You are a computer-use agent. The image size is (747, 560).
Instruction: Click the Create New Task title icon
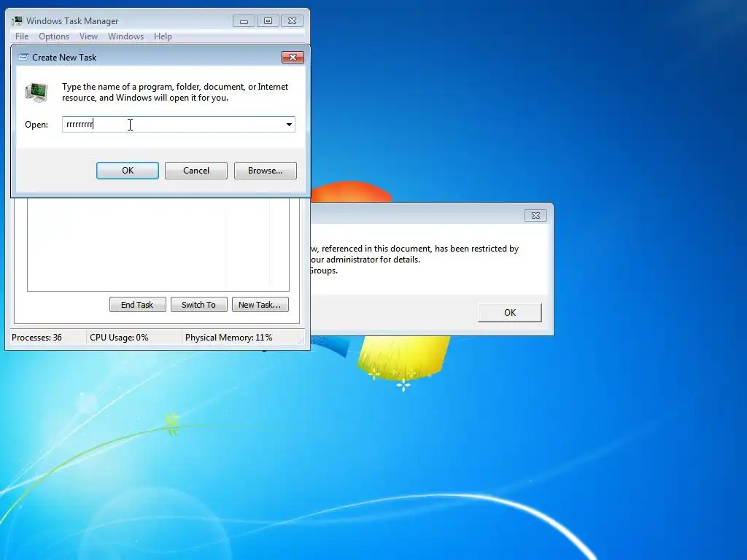pyautogui.click(x=23, y=57)
